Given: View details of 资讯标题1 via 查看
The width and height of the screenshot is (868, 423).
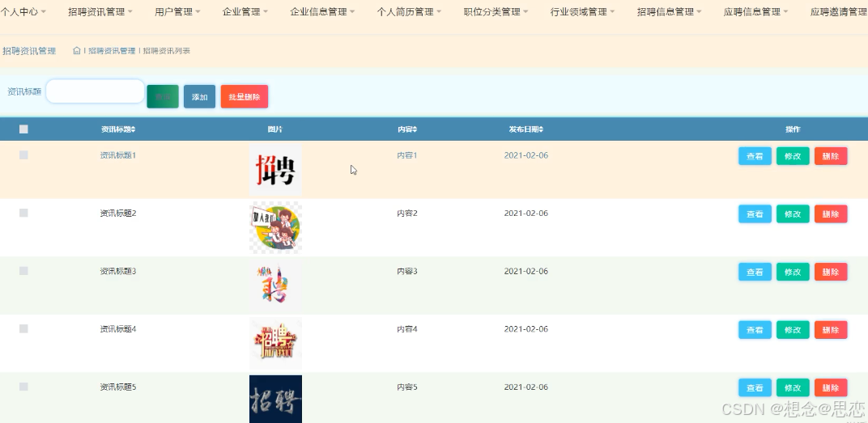Looking at the screenshot, I should 755,156.
